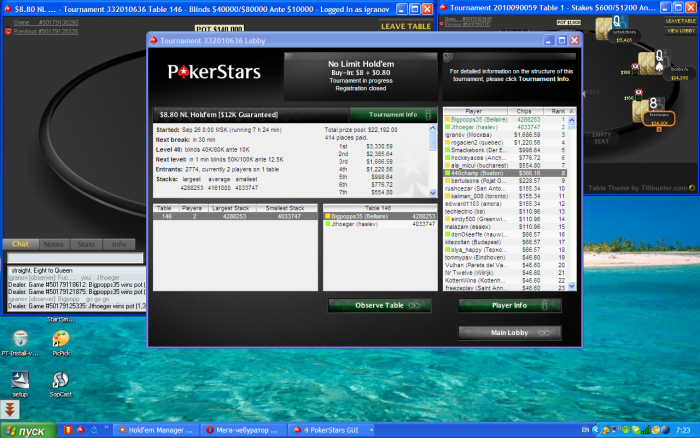Sort player list by Rank column
The image size is (700, 438).
pos(558,111)
